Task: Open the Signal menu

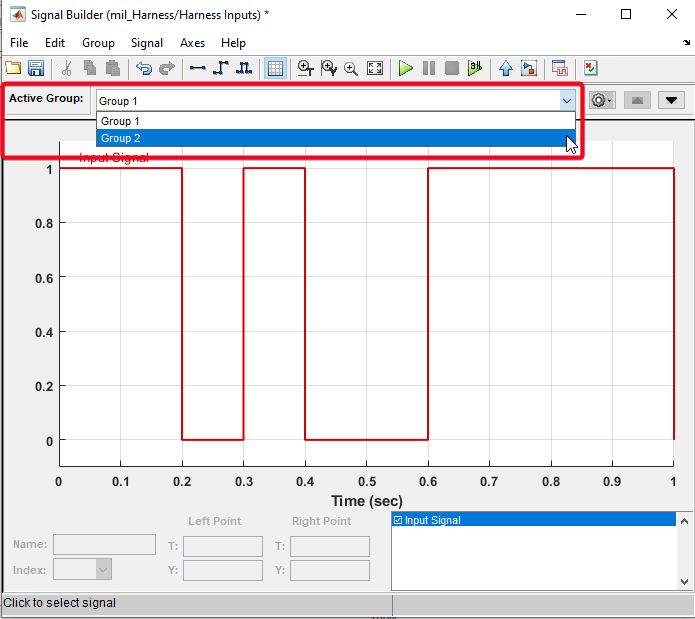Action: coord(147,43)
